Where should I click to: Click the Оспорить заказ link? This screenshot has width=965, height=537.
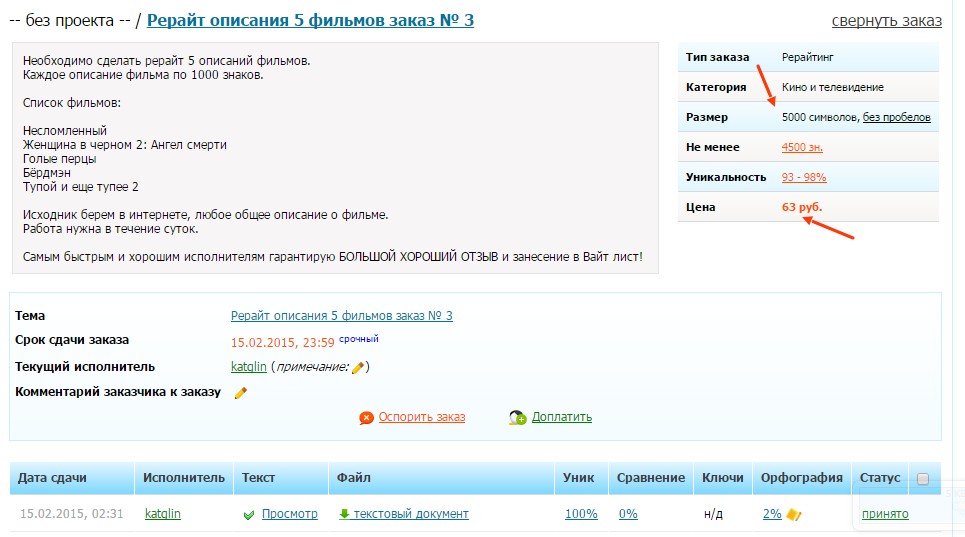click(422, 417)
